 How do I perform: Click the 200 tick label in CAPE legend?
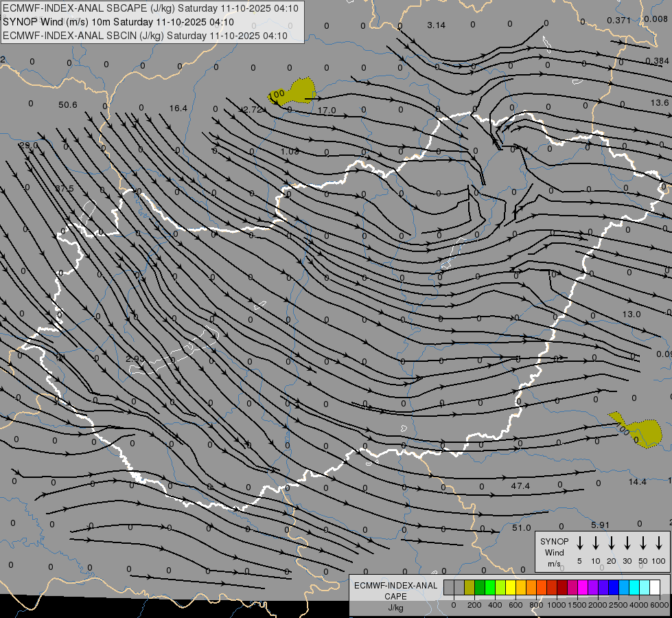474,605
